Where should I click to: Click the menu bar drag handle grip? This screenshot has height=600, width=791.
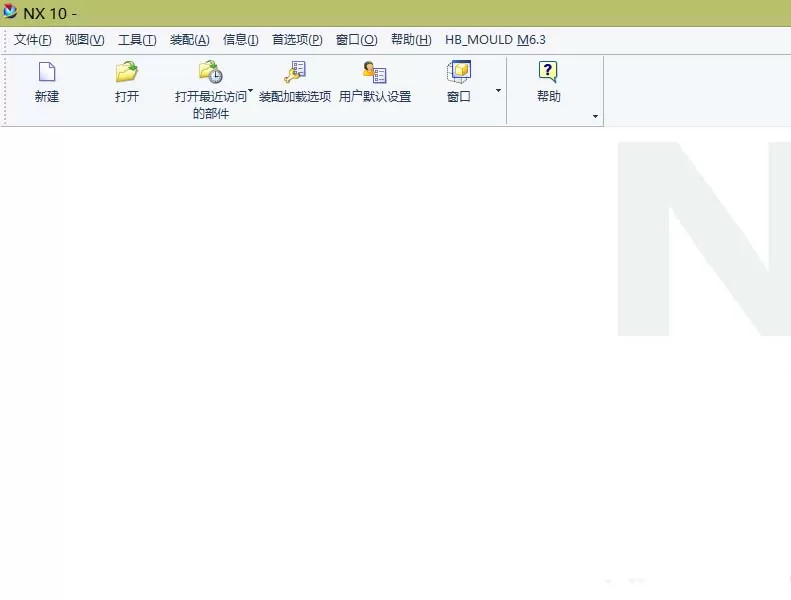(x=5, y=40)
